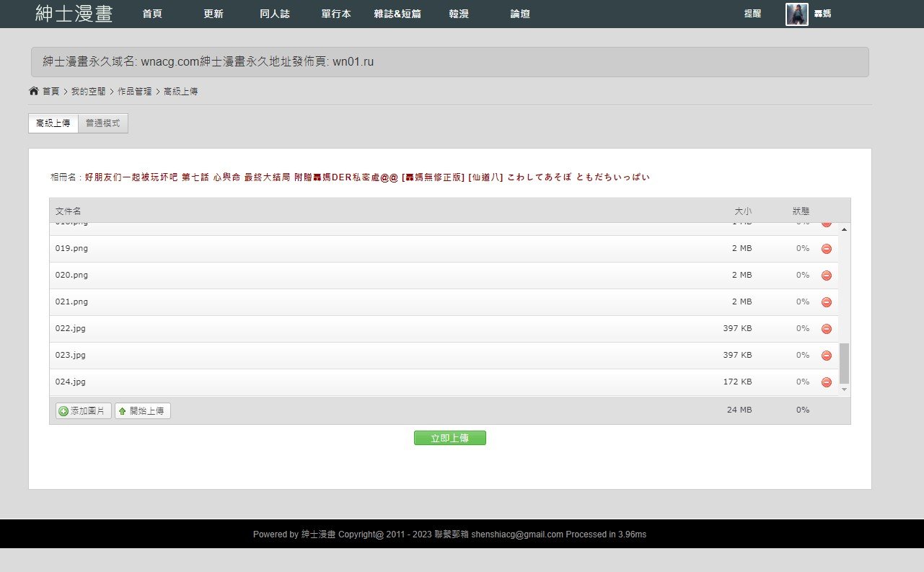Click 高級上傳 in the breadcrumb
Screen dimensions: 924x572
point(181,92)
